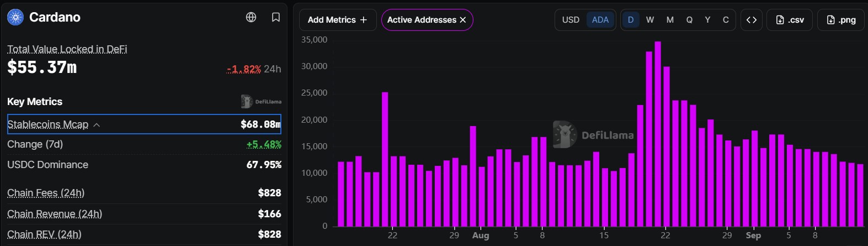The image size is (868, 246).
Task: Click the Chain Revenue (24h) label
Action: [x=55, y=214]
